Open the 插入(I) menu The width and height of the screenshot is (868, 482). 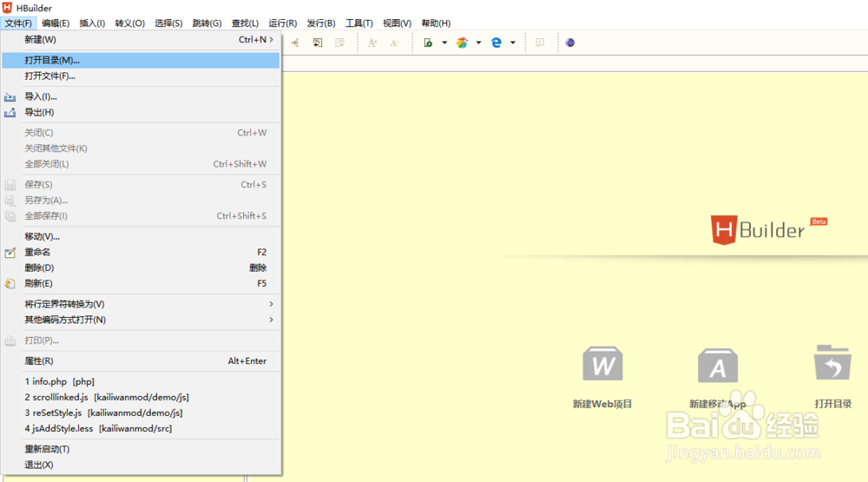pyautogui.click(x=92, y=23)
